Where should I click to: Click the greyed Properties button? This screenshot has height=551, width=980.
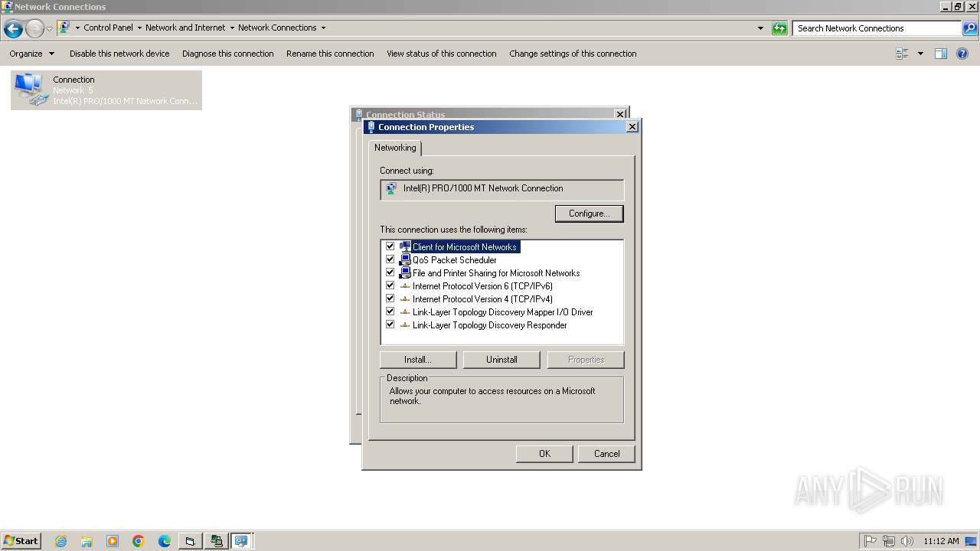pyautogui.click(x=586, y=360)
